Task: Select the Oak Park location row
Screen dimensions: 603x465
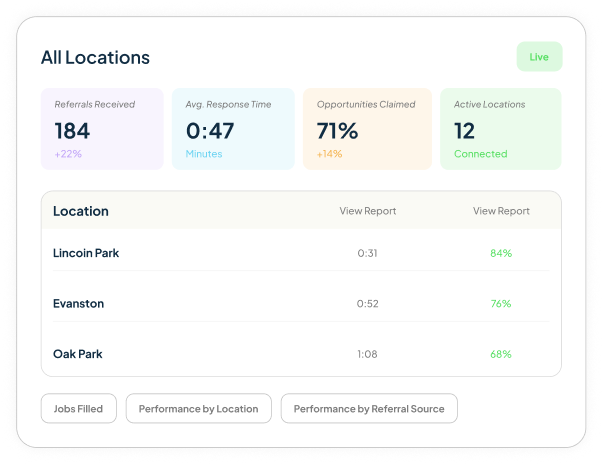Action: click(x=301, y=354)
